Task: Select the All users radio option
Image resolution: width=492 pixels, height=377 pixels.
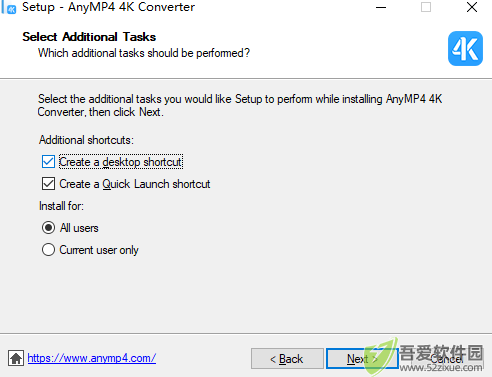Action: [x=48, y=228]
